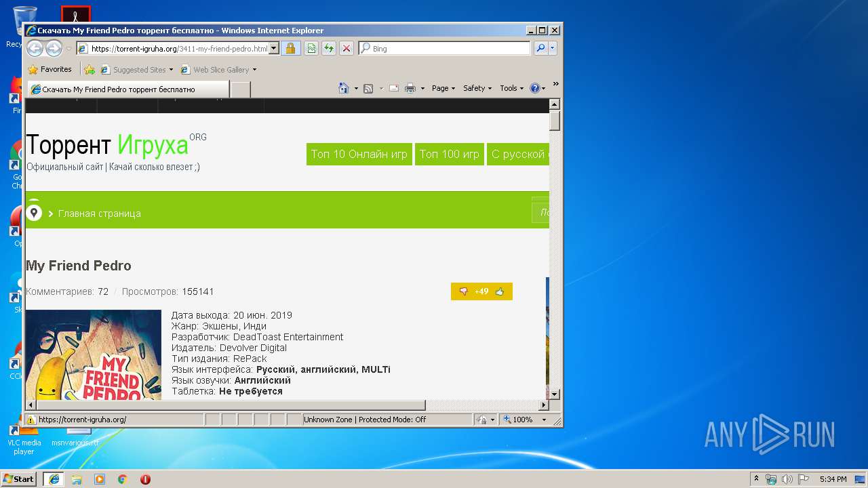Open Opera from the taskbar

tap(145, 479)
